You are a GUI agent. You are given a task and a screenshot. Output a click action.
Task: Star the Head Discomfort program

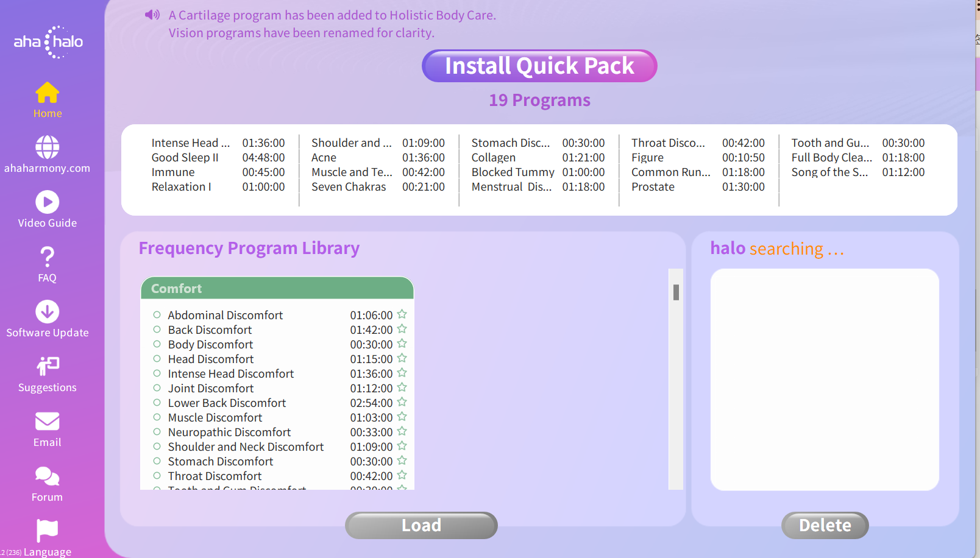pos(402,358)
